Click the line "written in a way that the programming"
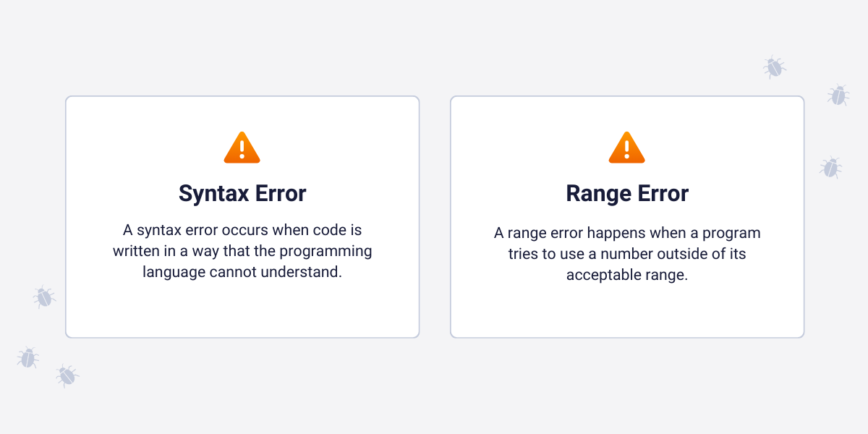 click(242, 252)
